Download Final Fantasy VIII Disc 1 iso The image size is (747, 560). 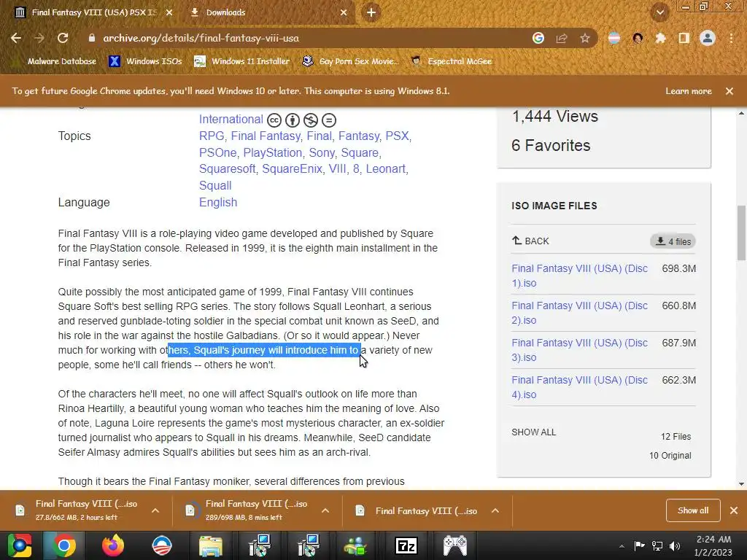click(x=579, y=276)
